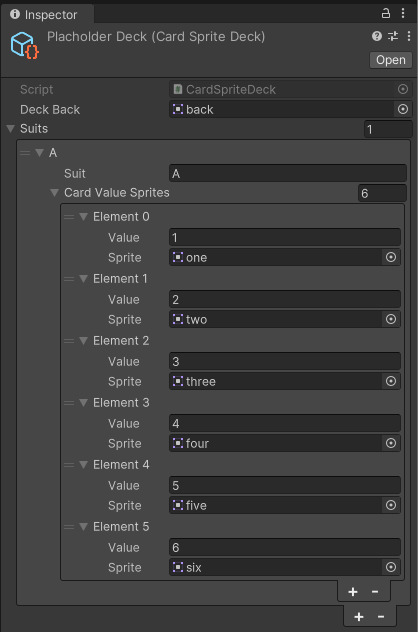Collapse Element 4 foldout

[x=83, y=465]
